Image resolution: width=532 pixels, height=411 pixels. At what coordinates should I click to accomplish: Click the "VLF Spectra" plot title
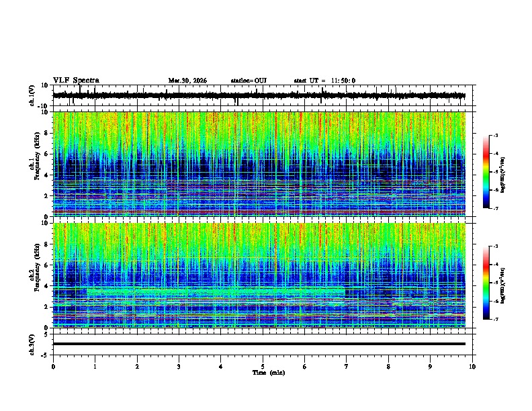click(76, 81)
